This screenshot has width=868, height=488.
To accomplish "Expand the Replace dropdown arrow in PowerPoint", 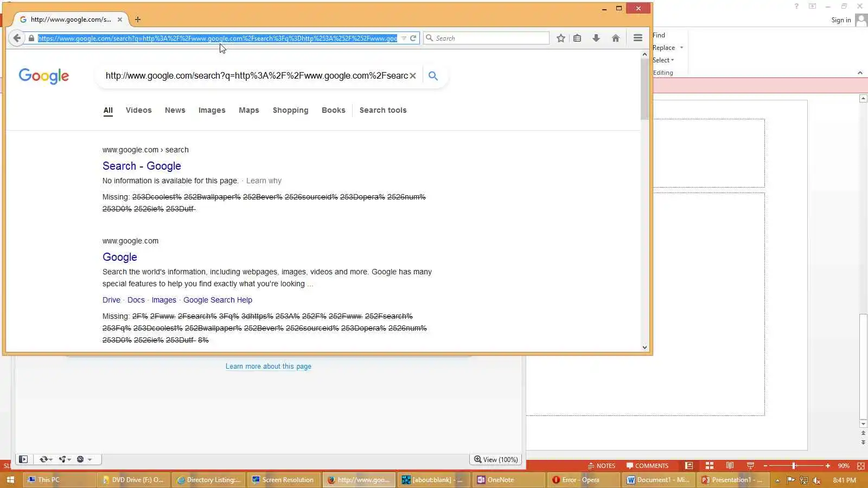I will [x=682, y=48].
